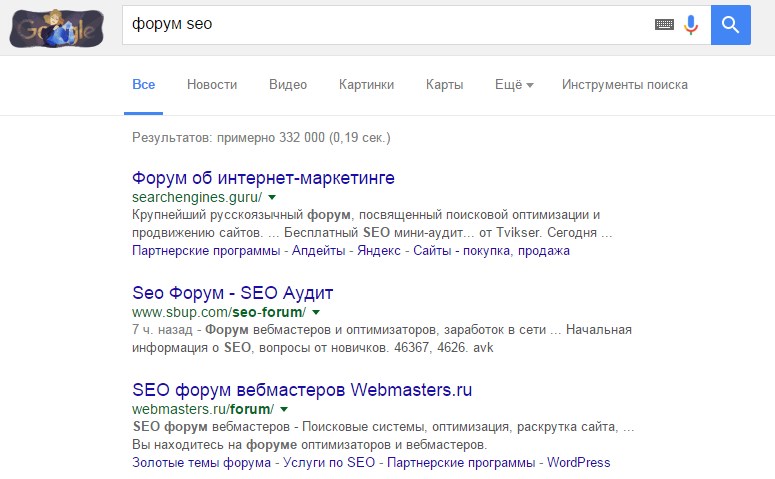Open the 'Яндекс' sitelink

[379, 251]
